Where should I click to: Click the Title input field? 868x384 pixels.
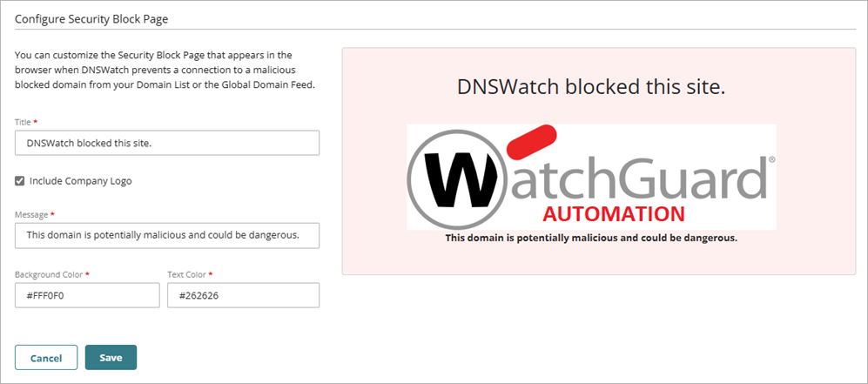(167, 143)
